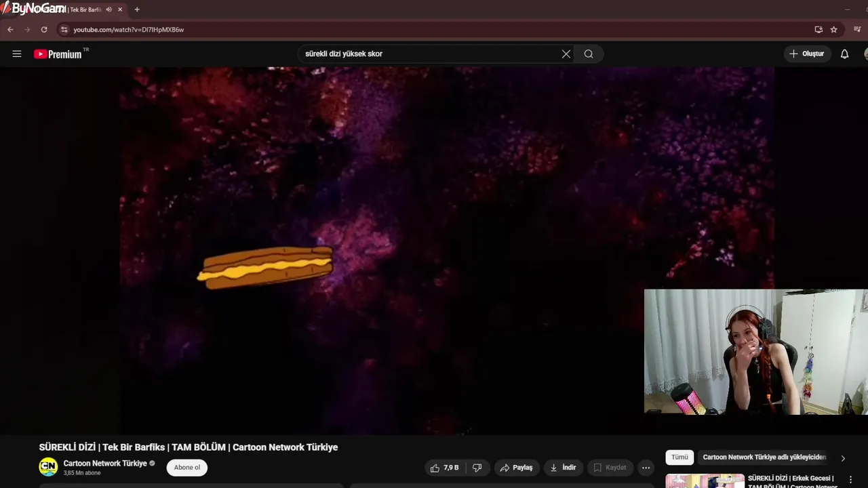Download the video with İndir
This screenshot has width=868, height=488.
563,468
